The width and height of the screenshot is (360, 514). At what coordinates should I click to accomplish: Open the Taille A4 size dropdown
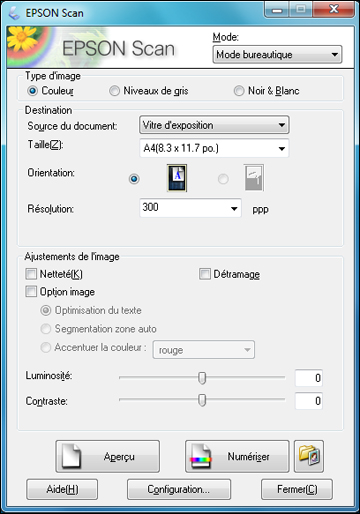pos(214,148)
